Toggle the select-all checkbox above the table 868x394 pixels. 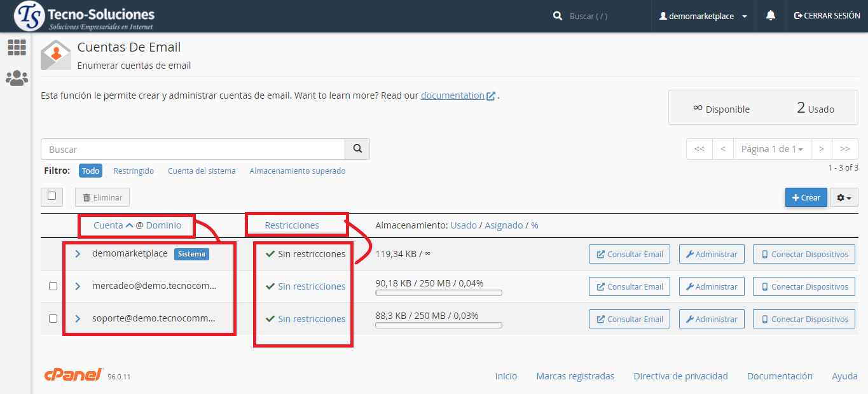point(52,197)
